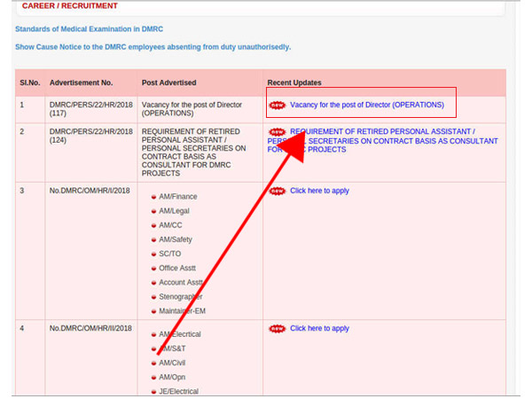The height and width of the screenshot is (399, 532).
Task: Click AM/Opn list item
Action: 172,378
